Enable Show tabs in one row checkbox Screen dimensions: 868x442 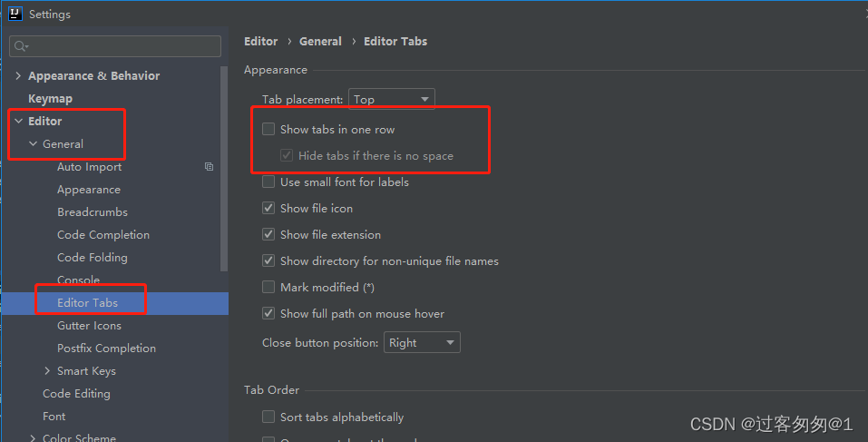268,129
